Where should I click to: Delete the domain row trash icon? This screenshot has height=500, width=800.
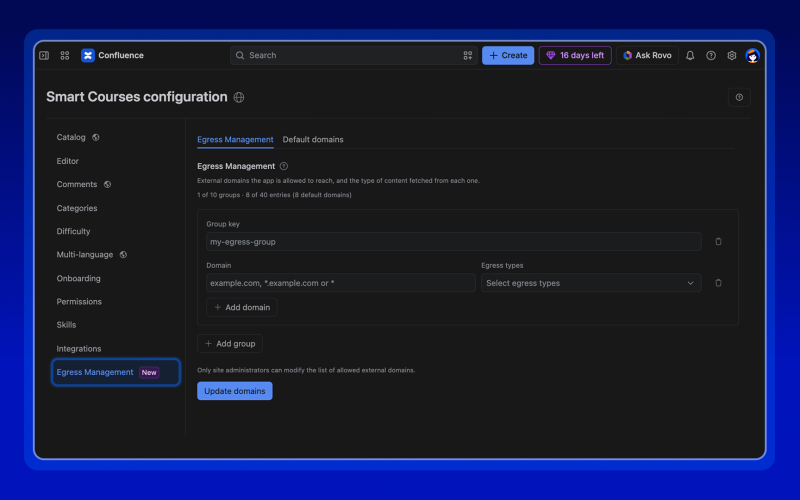pyautogui.click(x=718, y=283)
